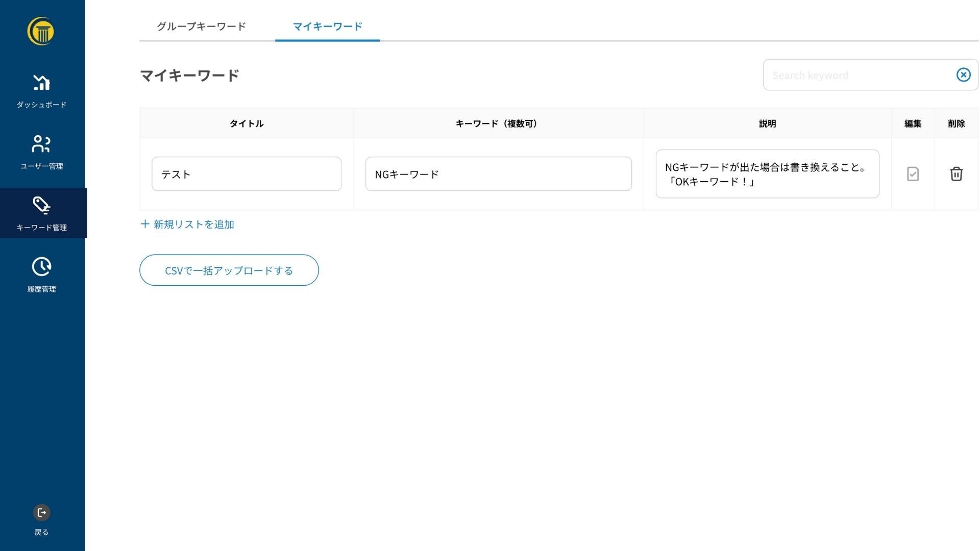Click the テスト title input field
This screenshot has height=551, width=980.
[x=246, y=174]
